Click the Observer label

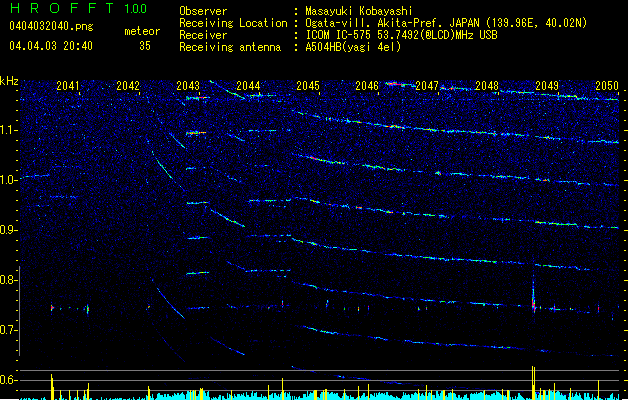203,11
